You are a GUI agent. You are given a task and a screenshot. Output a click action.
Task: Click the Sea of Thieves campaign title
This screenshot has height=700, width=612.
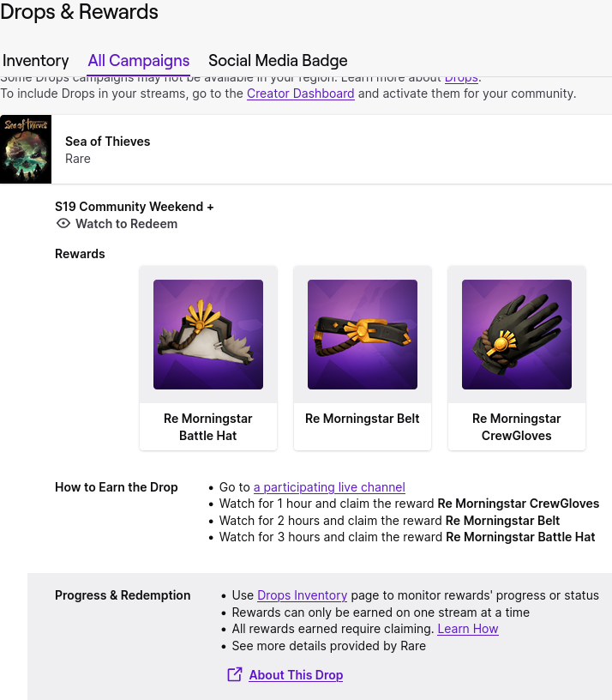[108, 142]
